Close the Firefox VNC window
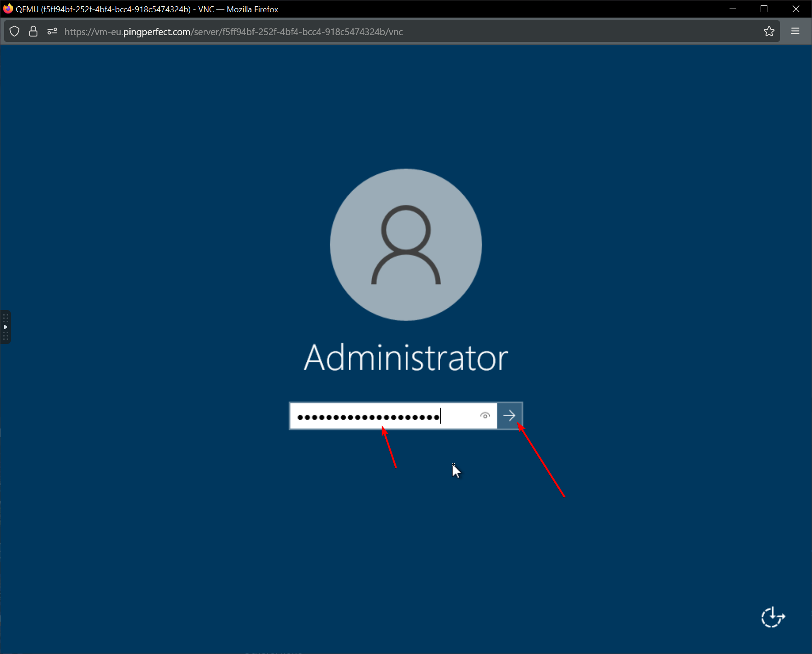This screenshot has width=812, height=654. 795,9
